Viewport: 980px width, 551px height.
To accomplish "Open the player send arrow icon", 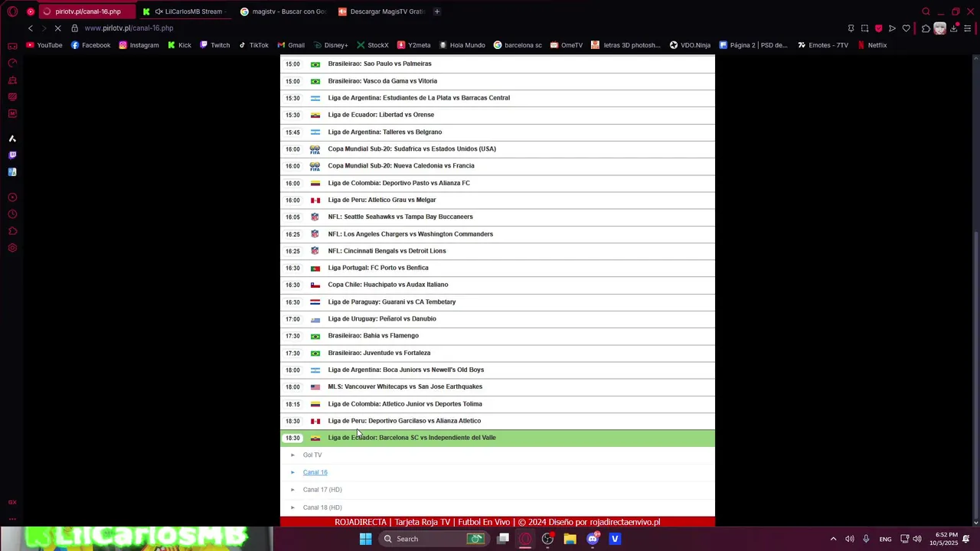I will (892, 28).
